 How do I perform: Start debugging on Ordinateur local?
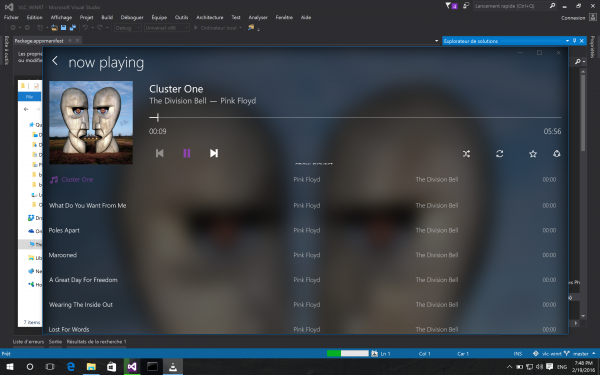tap(215, 28)
